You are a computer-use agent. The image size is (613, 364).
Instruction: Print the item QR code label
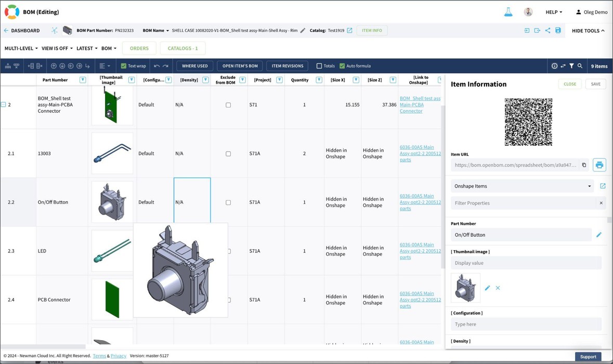pyautogui.click(x=599, y=165)
